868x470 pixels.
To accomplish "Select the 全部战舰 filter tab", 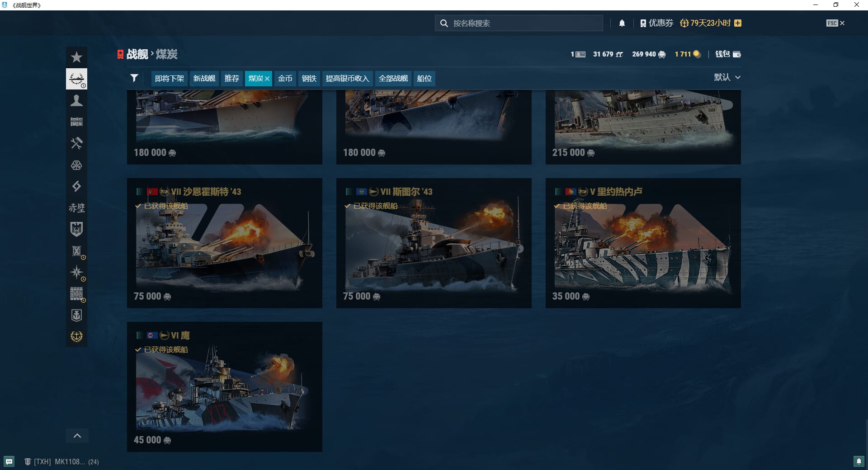I will (393, 78).
